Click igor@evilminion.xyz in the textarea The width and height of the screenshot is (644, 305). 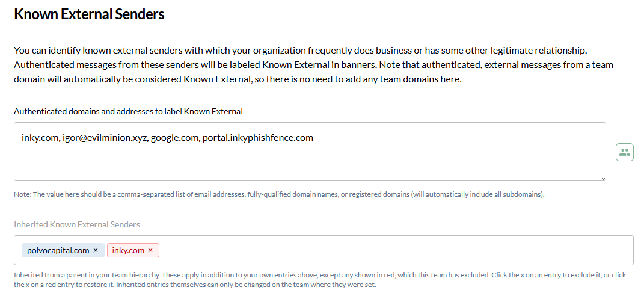(x=105, y=138)
